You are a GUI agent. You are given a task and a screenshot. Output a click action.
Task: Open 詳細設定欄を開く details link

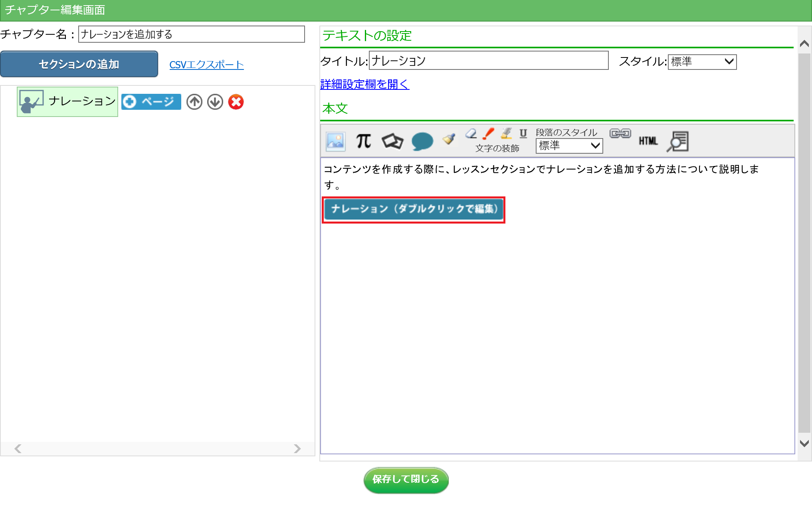click(364, 84)
